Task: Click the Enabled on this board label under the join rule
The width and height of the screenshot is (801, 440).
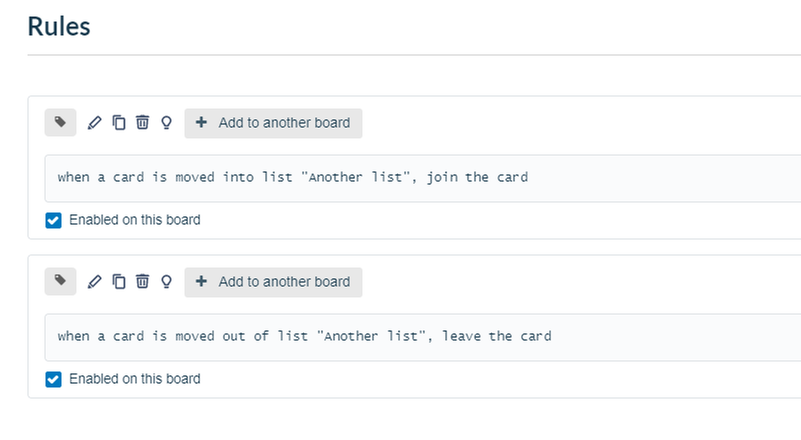Action: tap(135, 220)
